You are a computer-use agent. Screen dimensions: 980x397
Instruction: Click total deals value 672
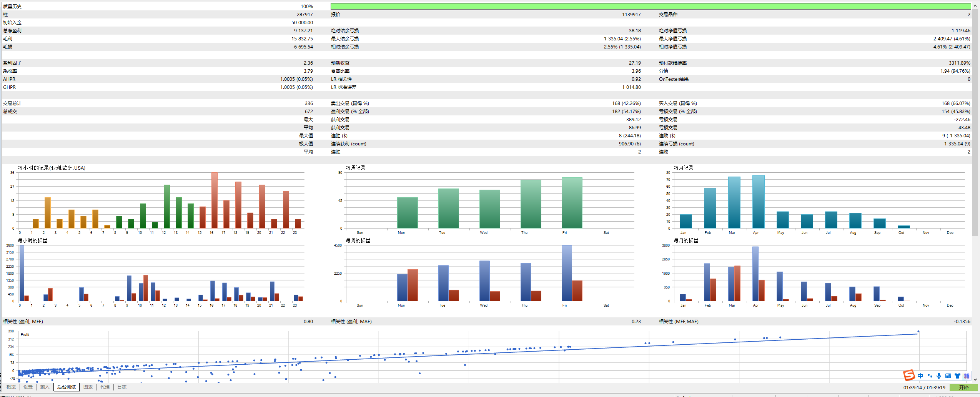tap(309, 111)
